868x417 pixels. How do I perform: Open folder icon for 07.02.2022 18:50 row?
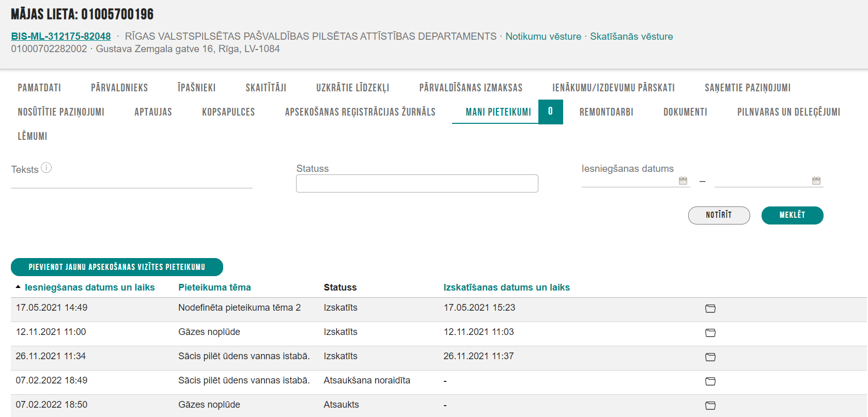click(x=710, y=405)
